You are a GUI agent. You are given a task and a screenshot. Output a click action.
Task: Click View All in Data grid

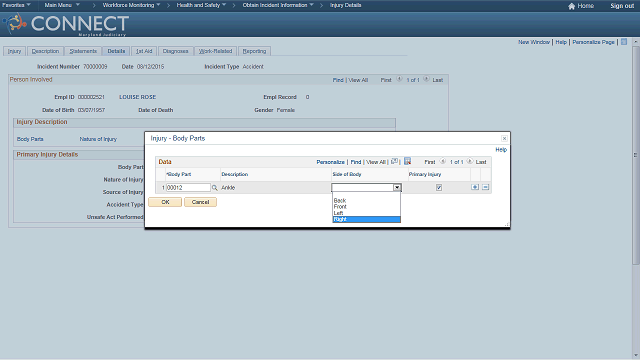coord(376,162)
